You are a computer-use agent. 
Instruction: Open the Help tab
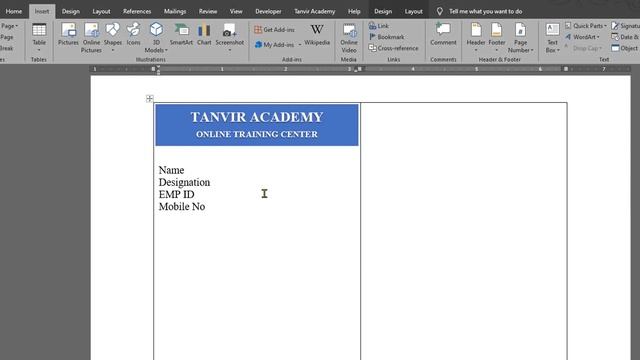pos(354,11)
